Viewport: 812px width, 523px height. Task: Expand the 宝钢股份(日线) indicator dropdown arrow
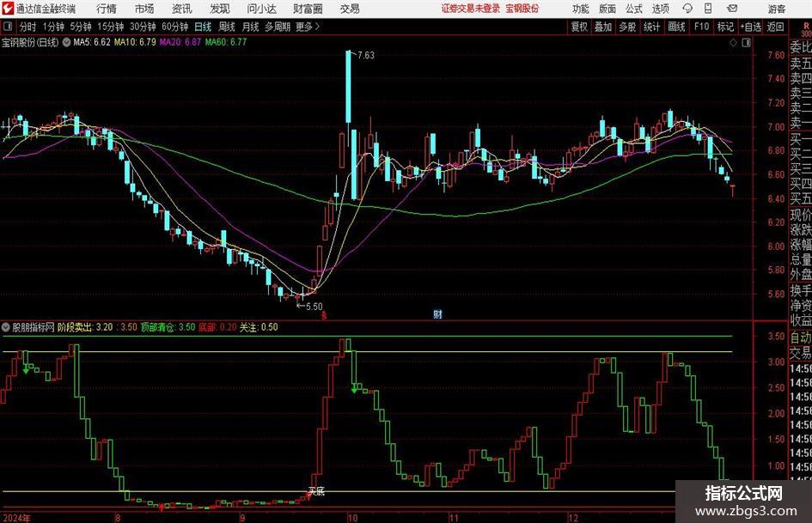[66, 42]
